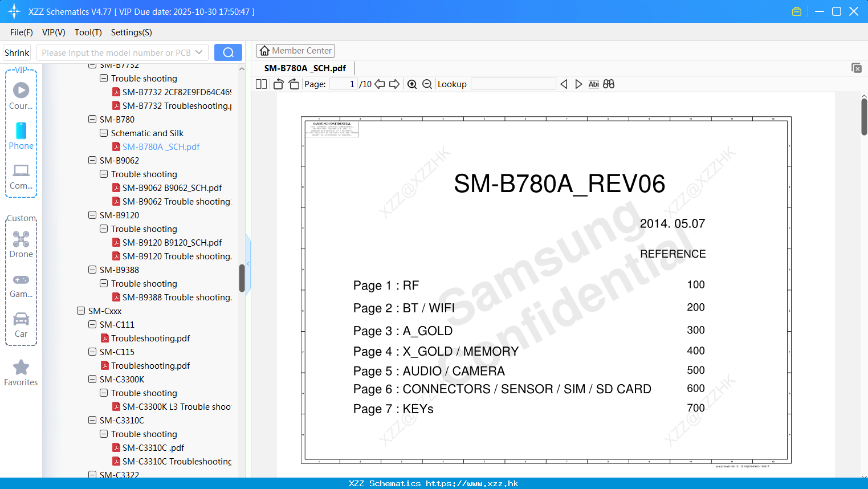868x489 pixels.
Task: Open SM-B7732 2CF82E9FD64C46 file
Action: pos(172,92)
